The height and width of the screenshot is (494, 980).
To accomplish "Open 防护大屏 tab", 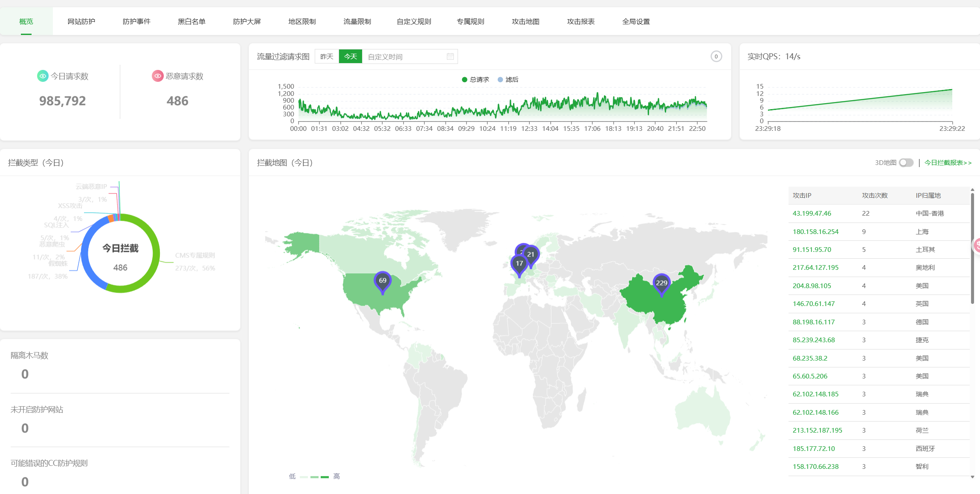I will coord(247,21).
